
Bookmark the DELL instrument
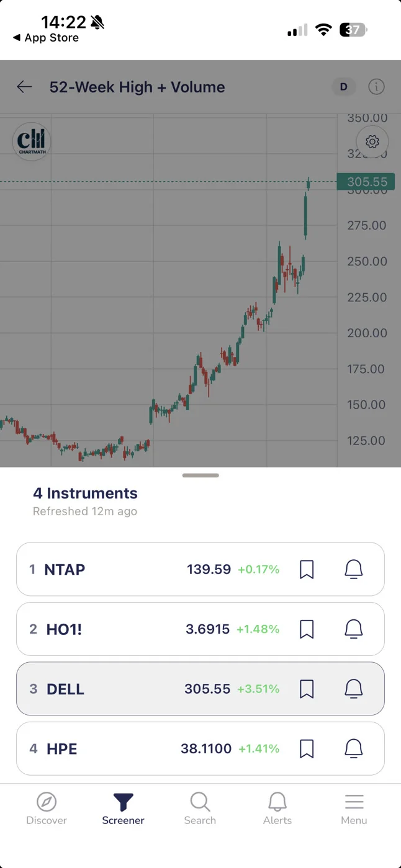(307, 689)
